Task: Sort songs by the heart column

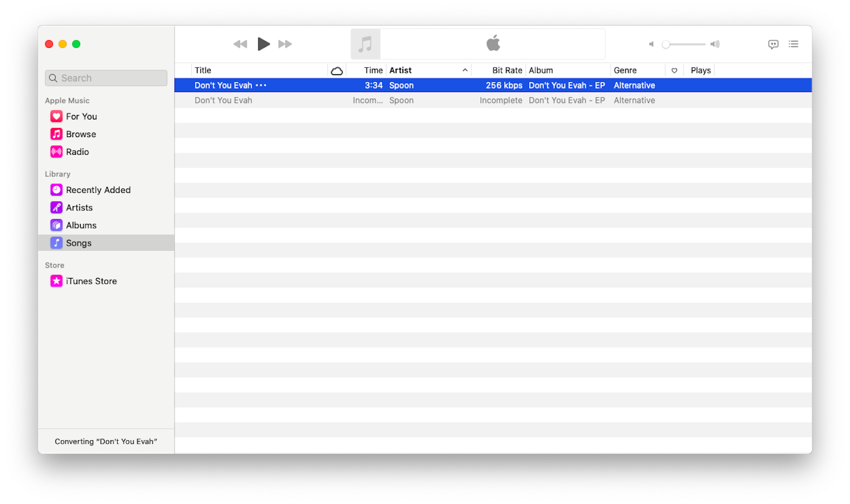Action: point(674,70)
